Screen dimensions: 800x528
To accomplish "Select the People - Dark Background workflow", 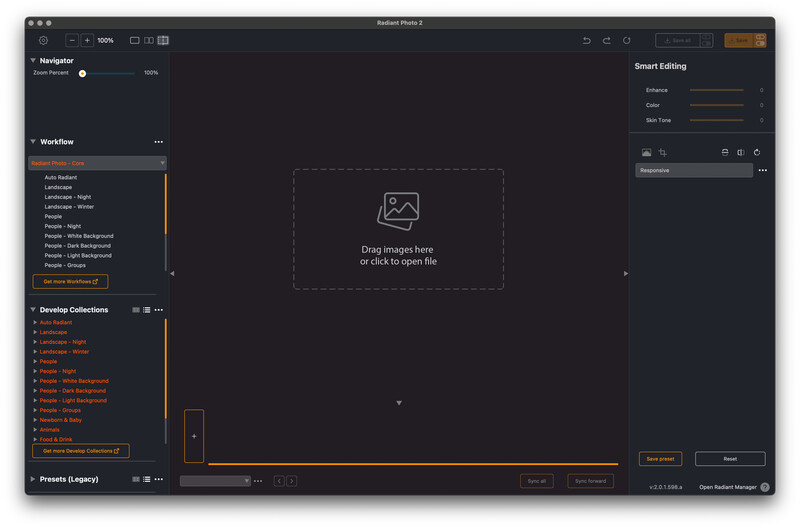I will (x=78, y=246).
